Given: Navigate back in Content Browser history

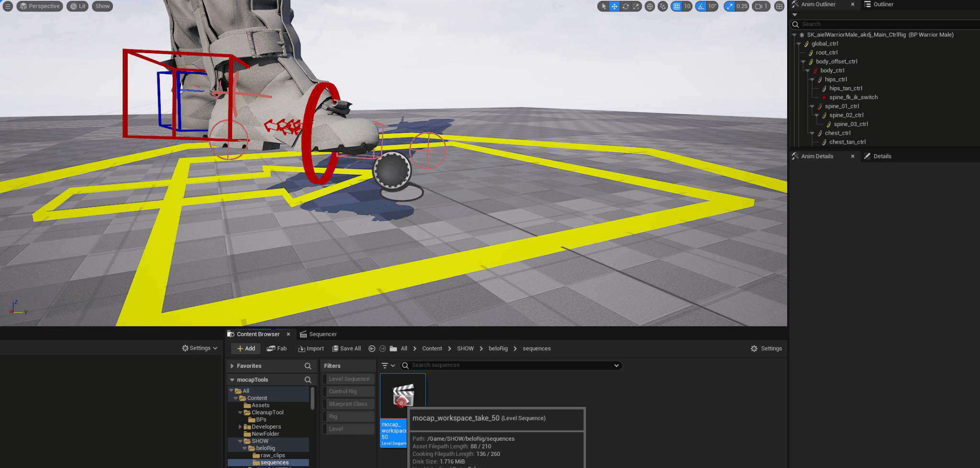Looking at the screenshot, I should [x=372, y=349].
